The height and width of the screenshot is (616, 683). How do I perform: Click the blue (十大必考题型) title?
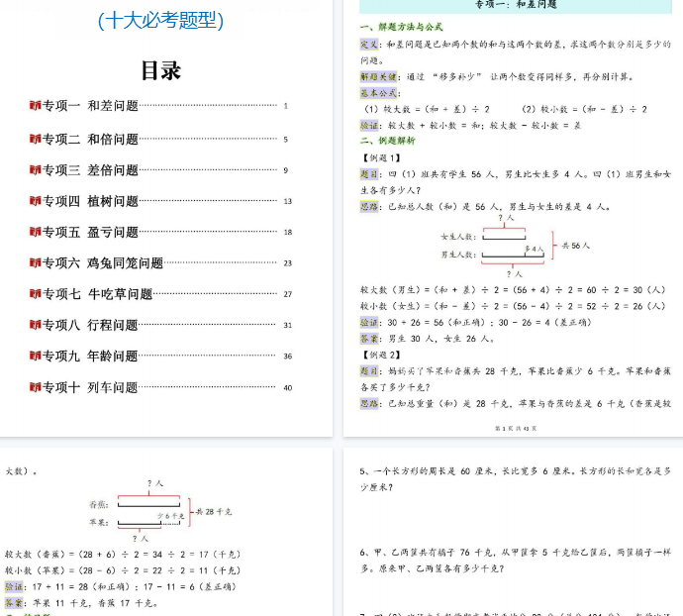coord(161,20)
